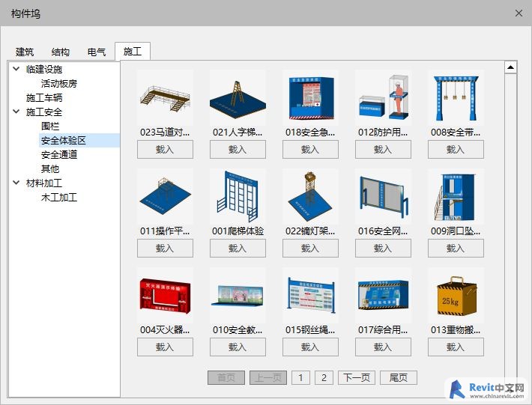The image size is (532, 405).
Task: Load the 008安全带 component with 载入
Action: (456, 150)
